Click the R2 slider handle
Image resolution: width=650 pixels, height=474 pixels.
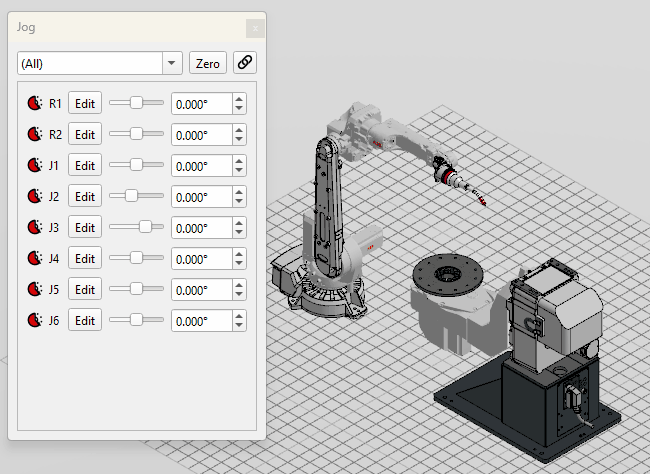click(x=136, y=134)
